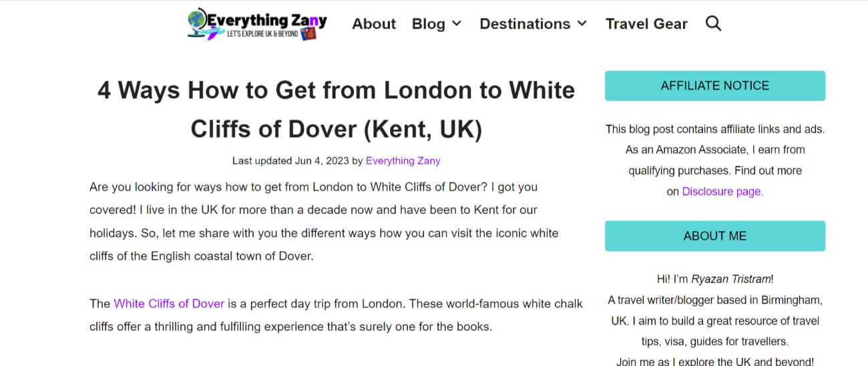
Task: Open the About menu item
Action: coord(374,24)
